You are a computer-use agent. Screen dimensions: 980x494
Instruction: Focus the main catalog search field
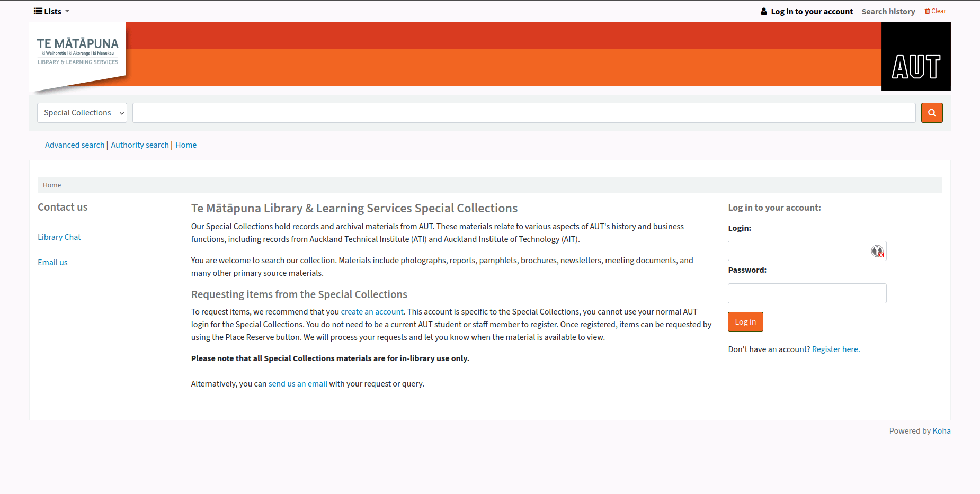(524, 113)
